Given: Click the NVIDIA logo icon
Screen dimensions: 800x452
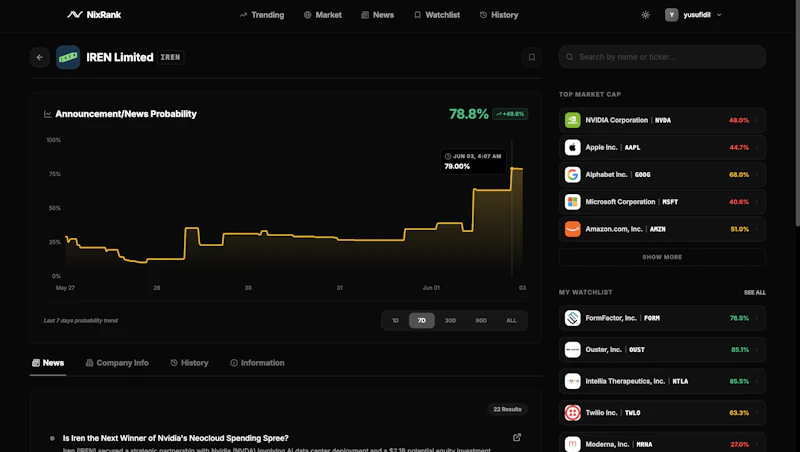Looking at the screenshot, I should [x=572, y=120].
